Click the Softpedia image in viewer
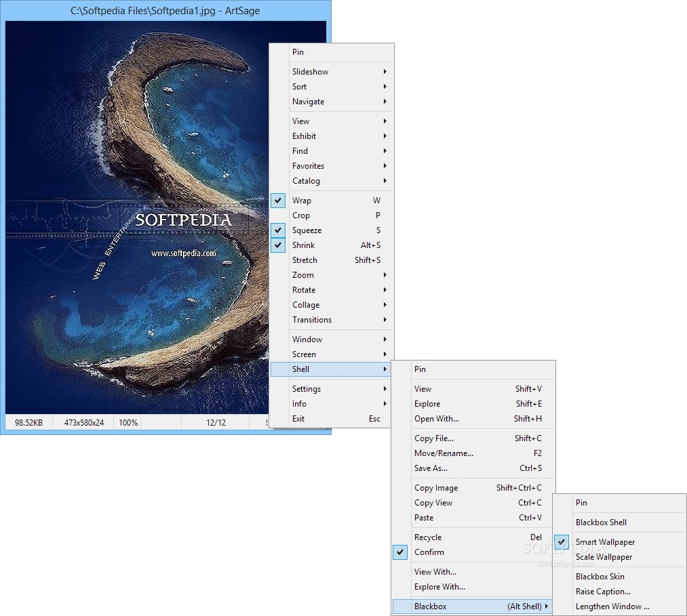This screenshot has height=616, width=687. click(137, 217)
